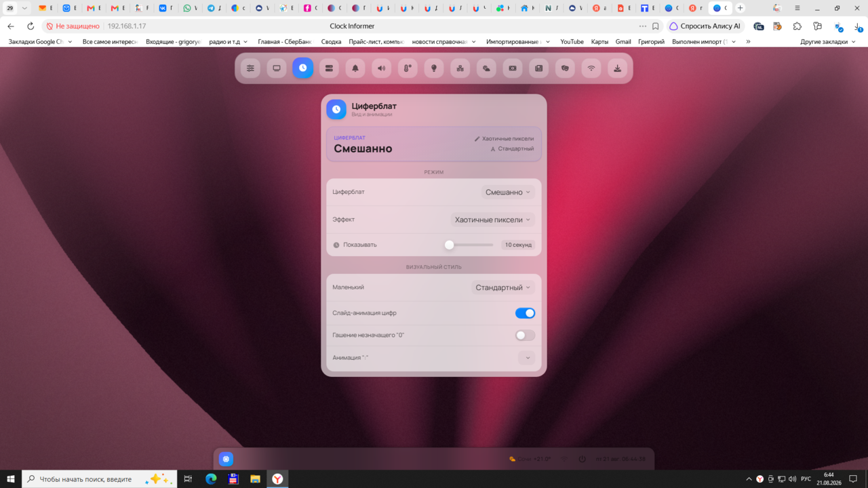Open the Закладки Google Chrome bookmark folder
868x488 pixels.
[40, 41]
